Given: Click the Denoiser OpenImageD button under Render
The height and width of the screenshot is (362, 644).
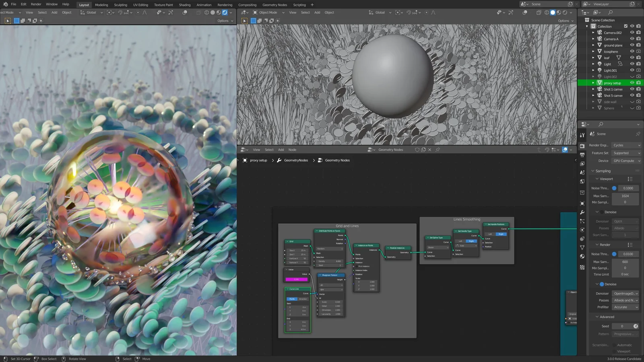Looking at the screenshot, I should pos(625,293).
